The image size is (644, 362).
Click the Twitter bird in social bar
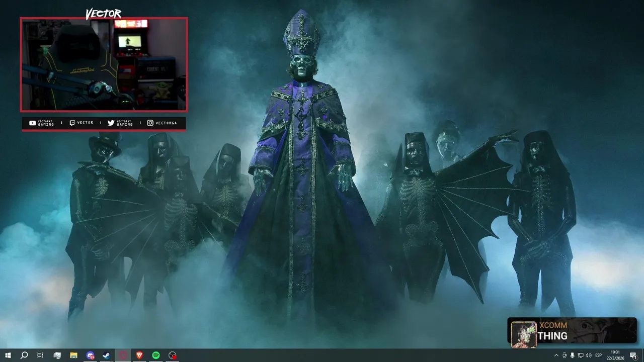(x=111, y=123)
